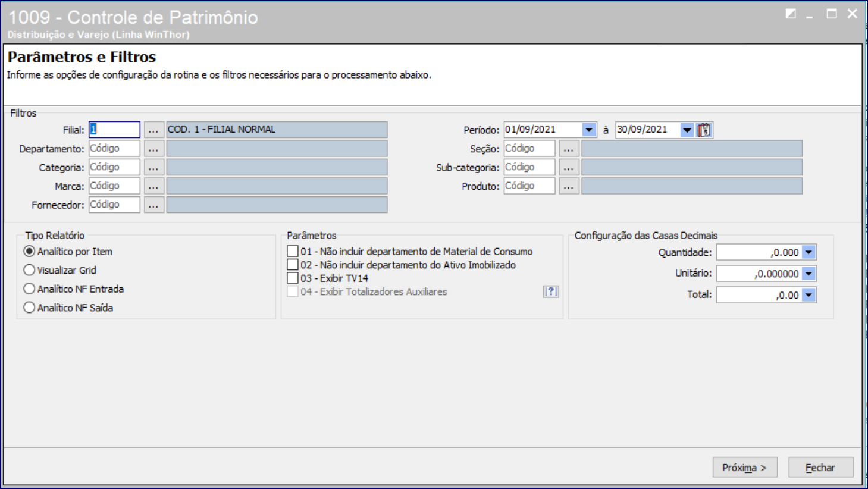Open Filial lookup ellipsis button
The height and width of the screenshot is (489, 868).
click(x=153, y=130)
